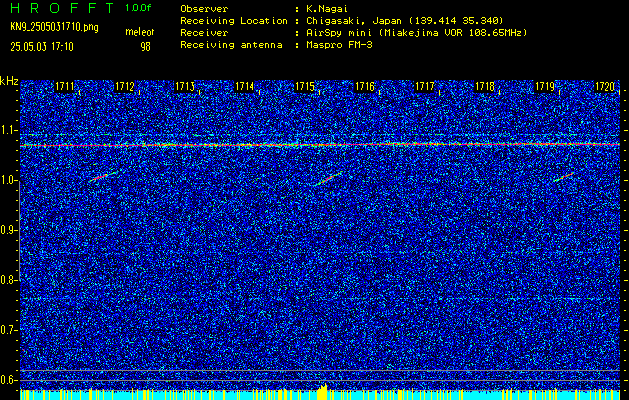629x400 pixels.
Task: Click the 1714 time marker
Action: (244, 86)
